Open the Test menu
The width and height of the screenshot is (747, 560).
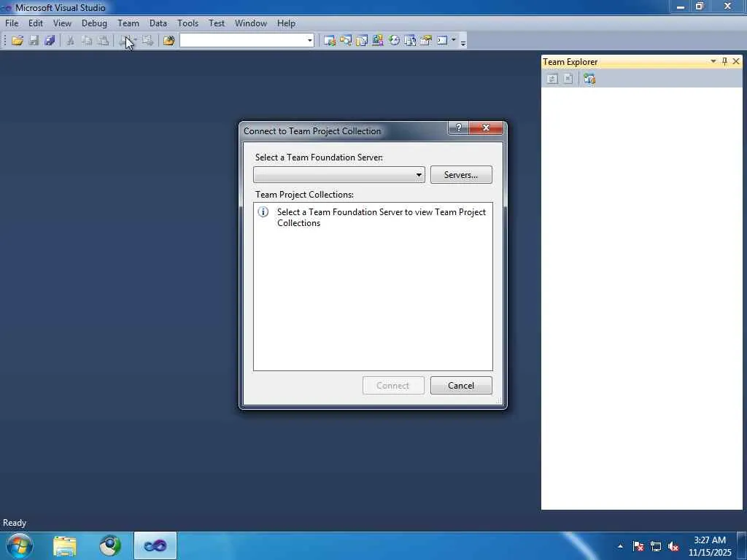[x=217, y=23]
